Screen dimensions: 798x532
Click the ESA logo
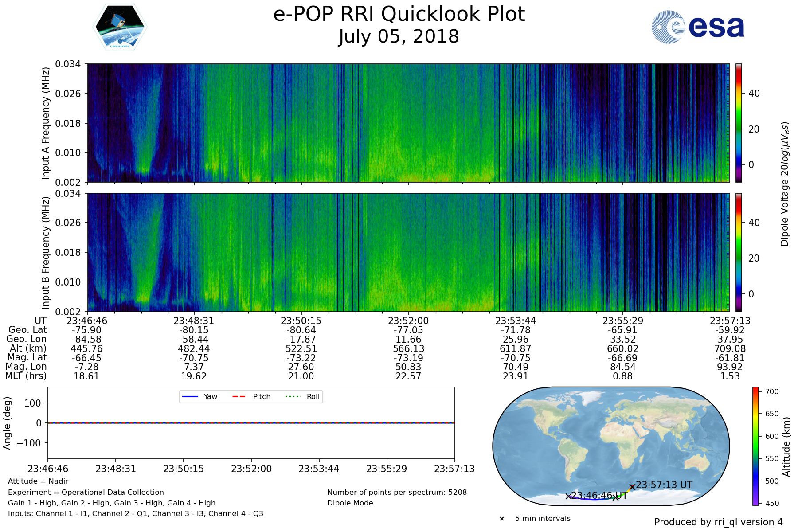click(x=698, y=27)
